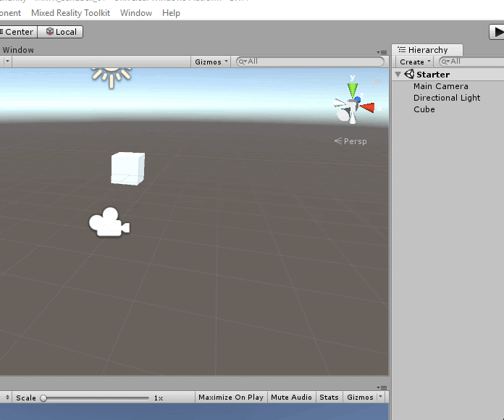Click the sun light gizmo in the scene
This screenshot has width=504, height=420.
[111, 73]
